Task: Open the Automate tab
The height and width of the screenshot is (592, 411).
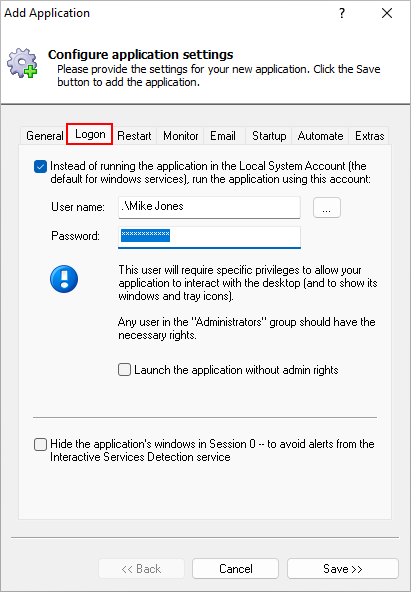Action: tap(320, 136)
